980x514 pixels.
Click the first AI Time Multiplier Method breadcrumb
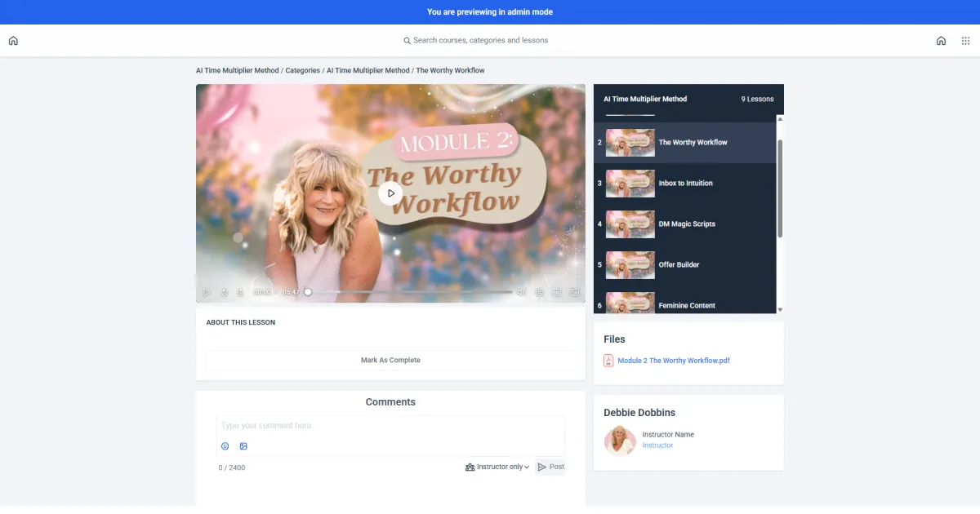(237, 71)
